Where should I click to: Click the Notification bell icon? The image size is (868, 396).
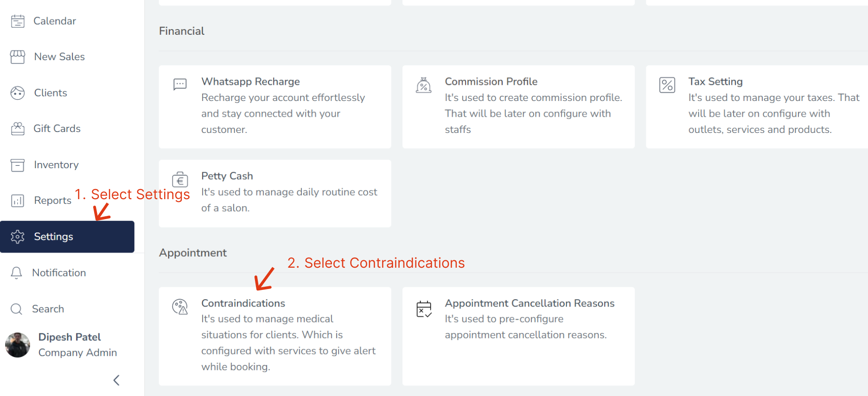[x=17, y=273]
